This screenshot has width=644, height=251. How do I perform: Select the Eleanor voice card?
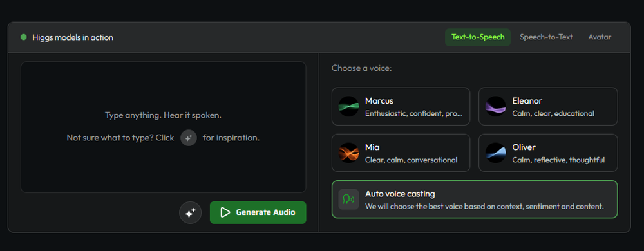pos(548,106)
